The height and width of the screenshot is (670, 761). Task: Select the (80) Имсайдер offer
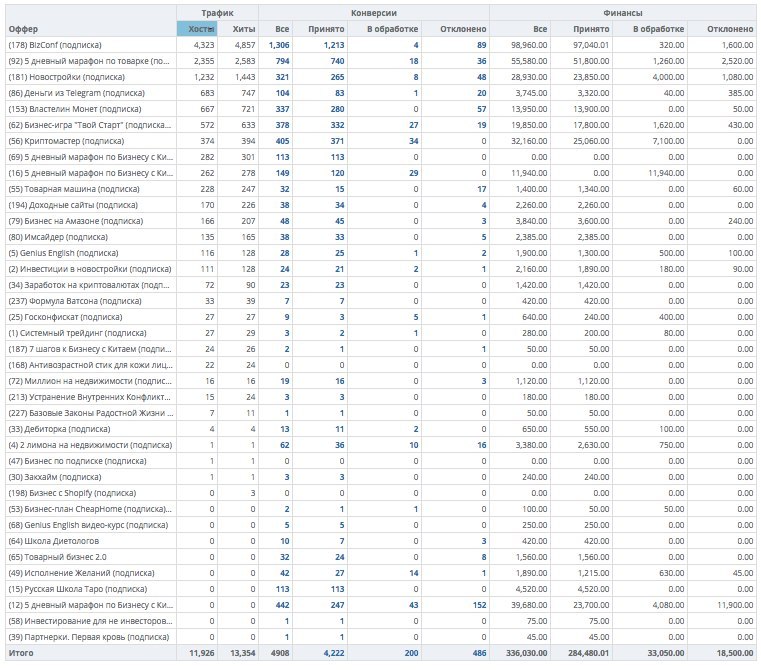(58, 237)
